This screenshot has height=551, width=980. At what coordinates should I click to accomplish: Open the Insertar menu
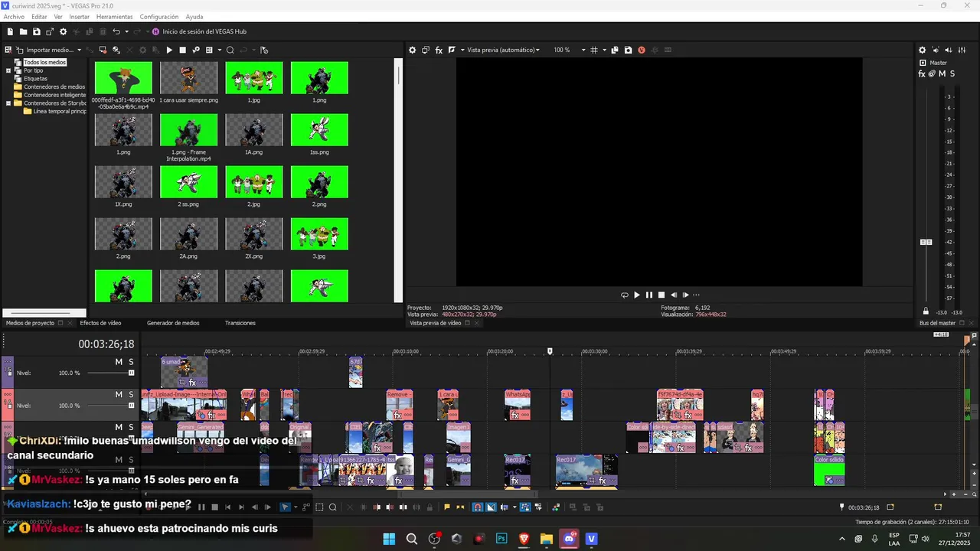(x=79, y=17)
